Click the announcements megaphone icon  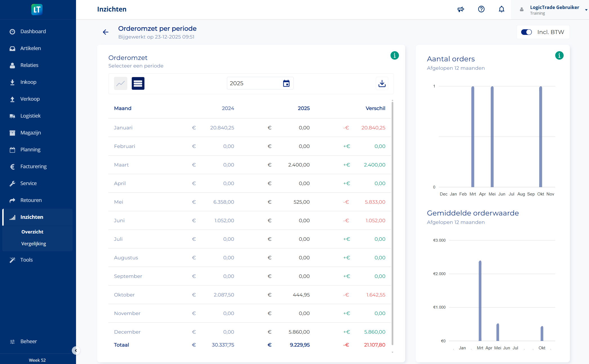coord(461,9)
